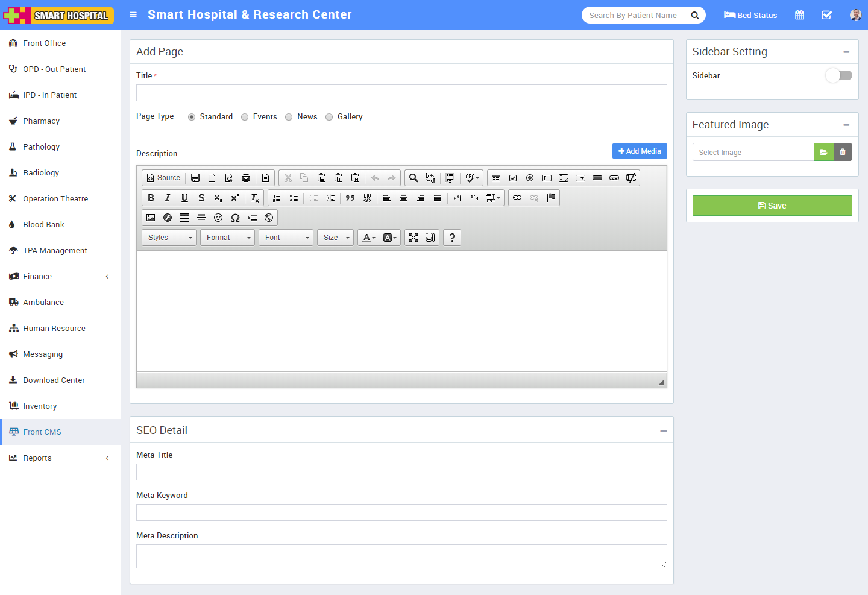Click the insert image icon in editor
The image size is (868, 595).
151,218
